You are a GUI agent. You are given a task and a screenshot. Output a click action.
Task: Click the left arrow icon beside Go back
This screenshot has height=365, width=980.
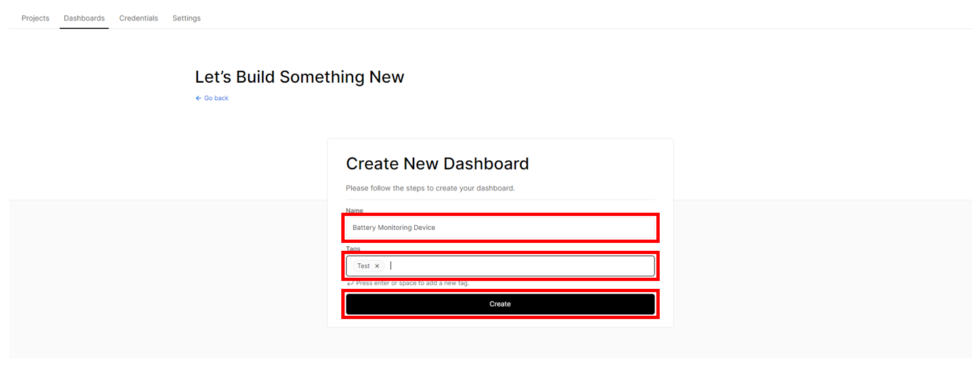click(x=198, y=98)
